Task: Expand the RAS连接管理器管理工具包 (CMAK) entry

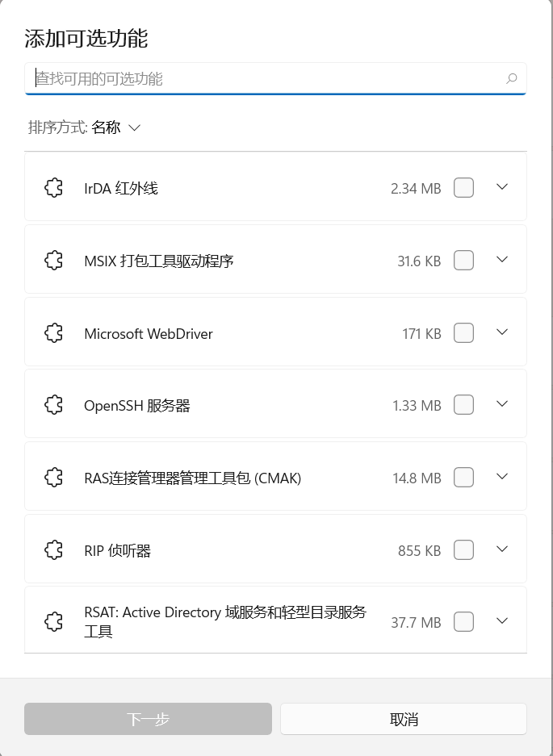Action: [x=502, y=476]
